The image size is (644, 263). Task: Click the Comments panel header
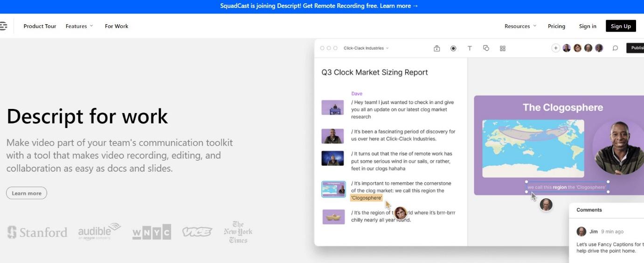(x=589, y=210)
